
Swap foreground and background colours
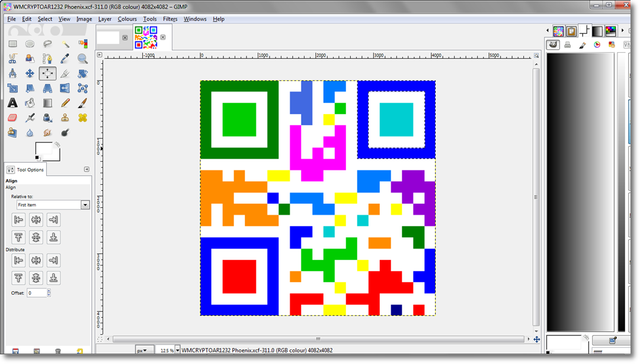[57, 144]
